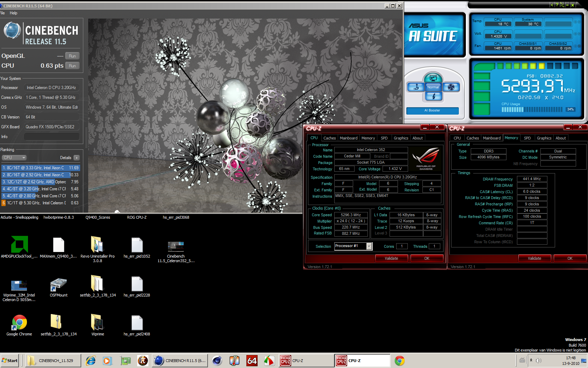
Task: Select ranking row '1C/1T @ 5.30 GHz, Intel Celeron'
Action: 41,203
